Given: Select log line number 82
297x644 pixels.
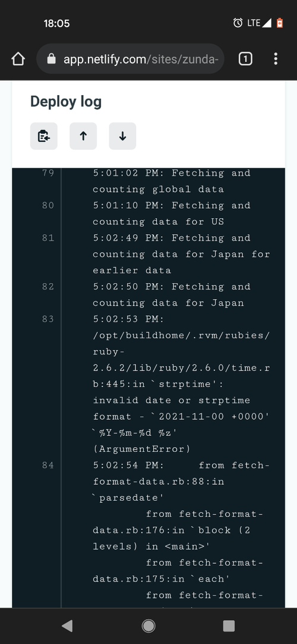Looking at the screenshot, I should [48, 287].
